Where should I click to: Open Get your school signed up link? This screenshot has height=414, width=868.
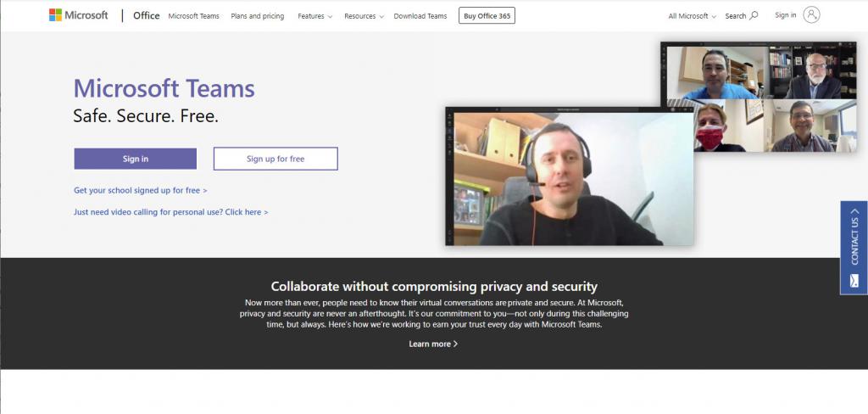tap(141, 190)
